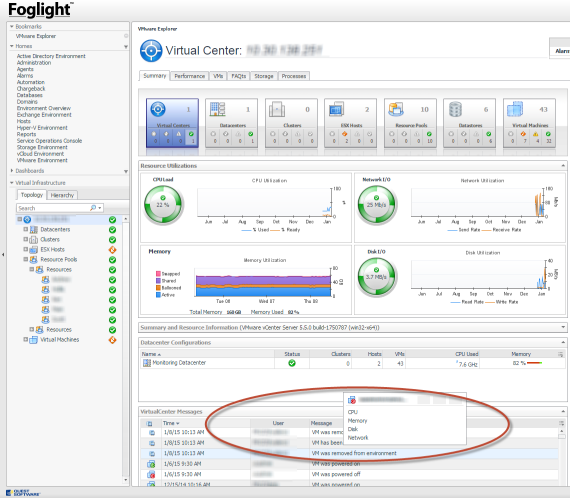570x498 pixels.
Task: Sort messages by Time column header
Action: [x=171, y=423]
